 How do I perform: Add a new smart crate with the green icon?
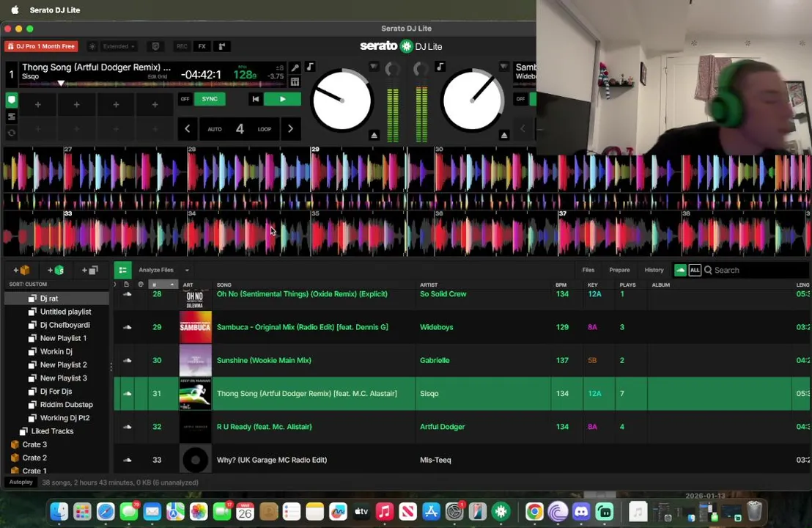pyautogui.click(x=56, y=270)
